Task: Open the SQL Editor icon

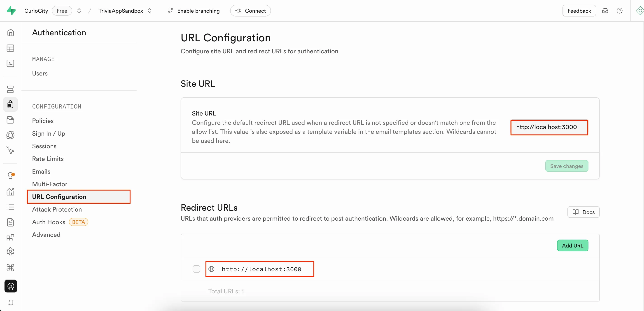Action: [10, 63]
